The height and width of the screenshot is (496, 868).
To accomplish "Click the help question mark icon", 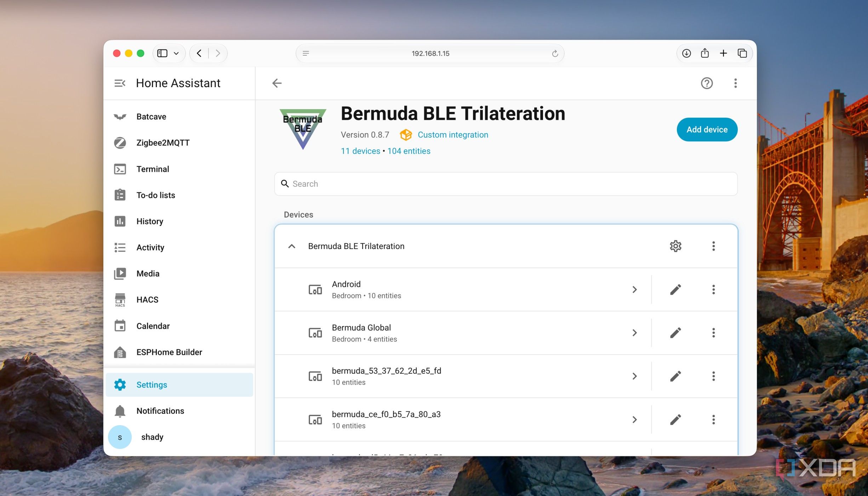I will (x=707, y=83).
